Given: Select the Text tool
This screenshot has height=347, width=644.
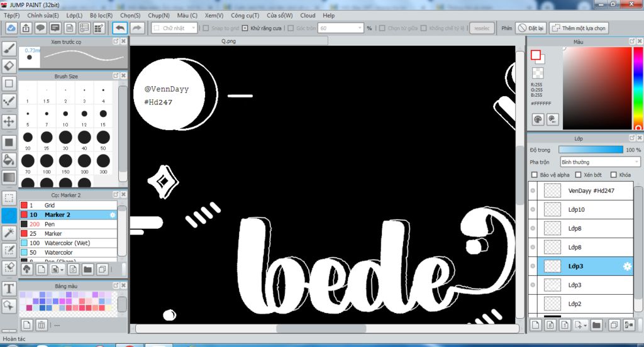Looking at the screenshot, I should tap(9, 289).
